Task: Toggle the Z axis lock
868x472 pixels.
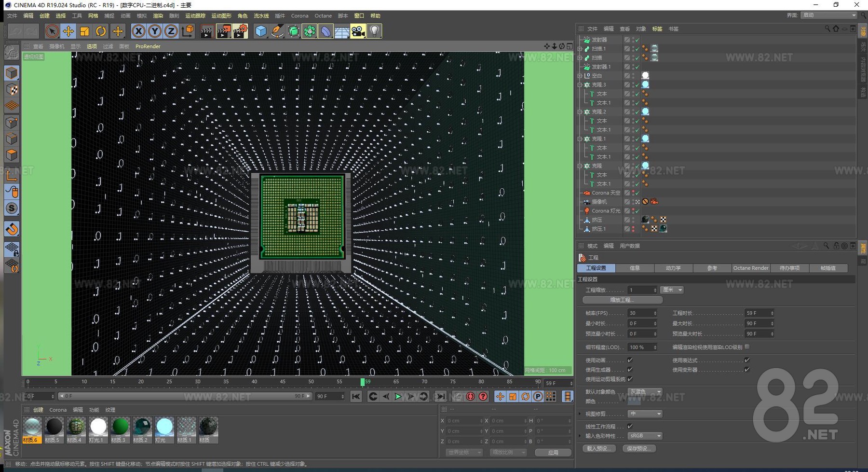Action: coord(171,31)
